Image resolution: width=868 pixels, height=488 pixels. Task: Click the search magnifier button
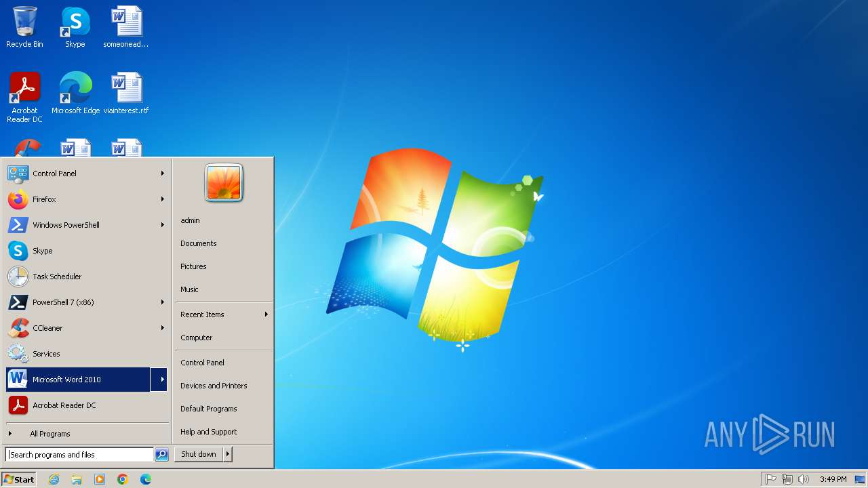point(161,455)
